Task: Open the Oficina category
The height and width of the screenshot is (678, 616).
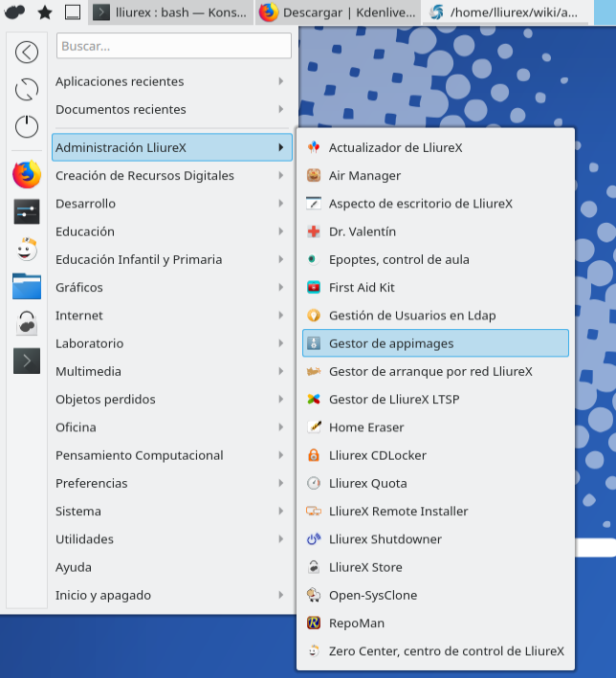Action: pyautogui.click(x=172, y=427)
